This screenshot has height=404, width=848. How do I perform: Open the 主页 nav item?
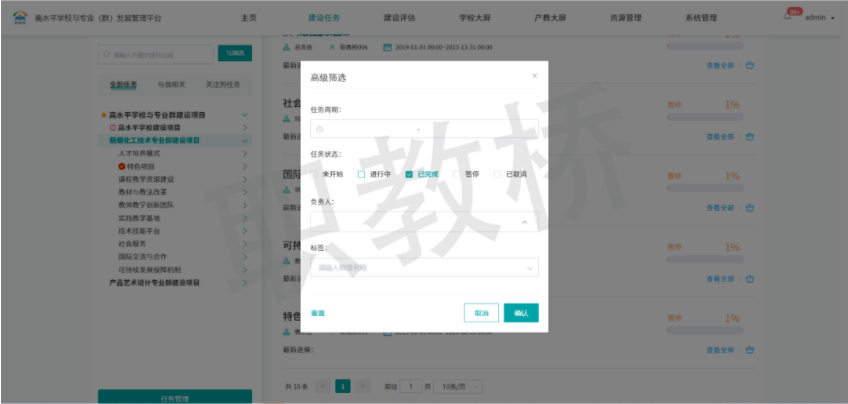coord(249,18)
